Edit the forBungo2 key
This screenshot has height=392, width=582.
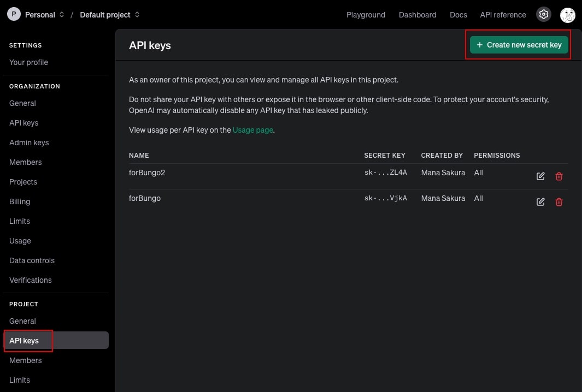pos(540,176)
